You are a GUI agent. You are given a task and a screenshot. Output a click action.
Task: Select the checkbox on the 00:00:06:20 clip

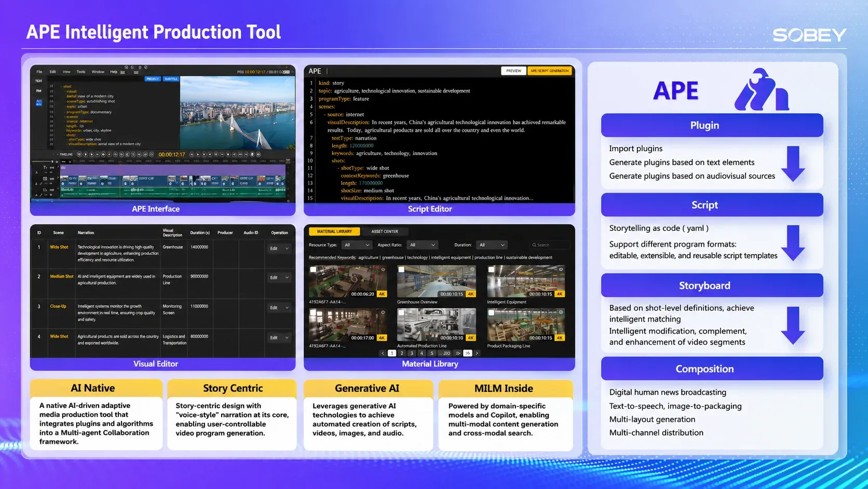click(313, 270)
